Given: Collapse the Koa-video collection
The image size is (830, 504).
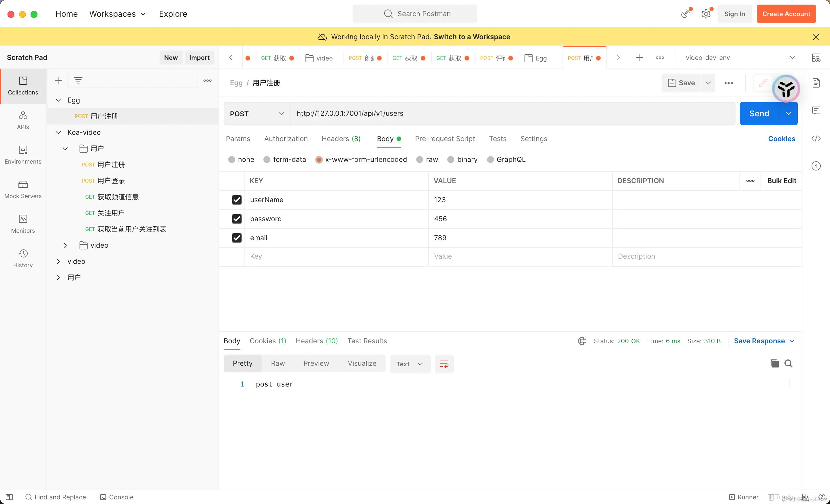Looking at the screenshot, I should coord(58,132).
